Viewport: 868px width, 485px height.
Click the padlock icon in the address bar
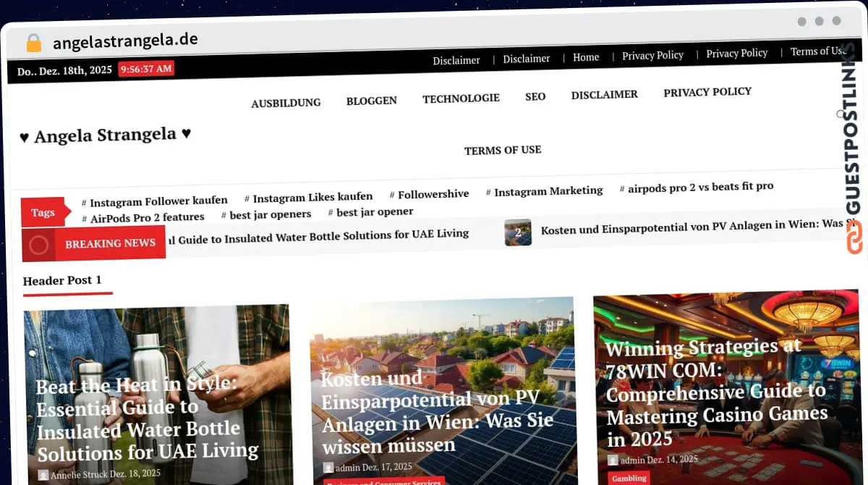click(x=33, y=43)
